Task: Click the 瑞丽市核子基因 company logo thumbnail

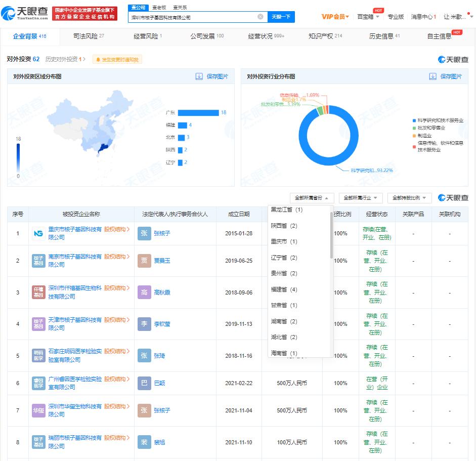Action: [x=38, y=442]
